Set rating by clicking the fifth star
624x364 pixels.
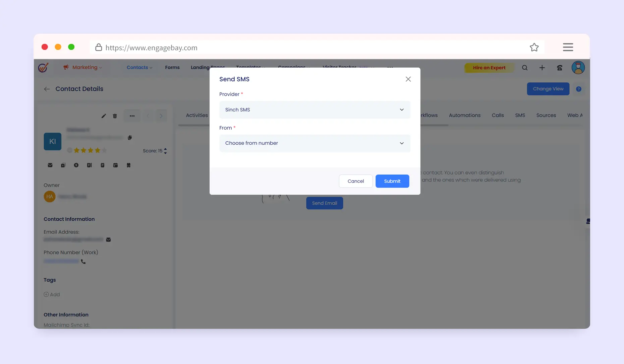pos(104,150)
